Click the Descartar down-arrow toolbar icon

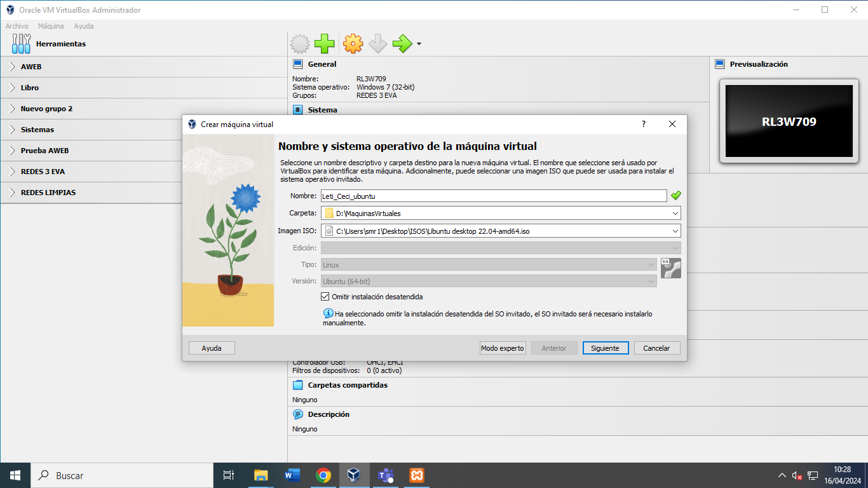coord(377,44)
